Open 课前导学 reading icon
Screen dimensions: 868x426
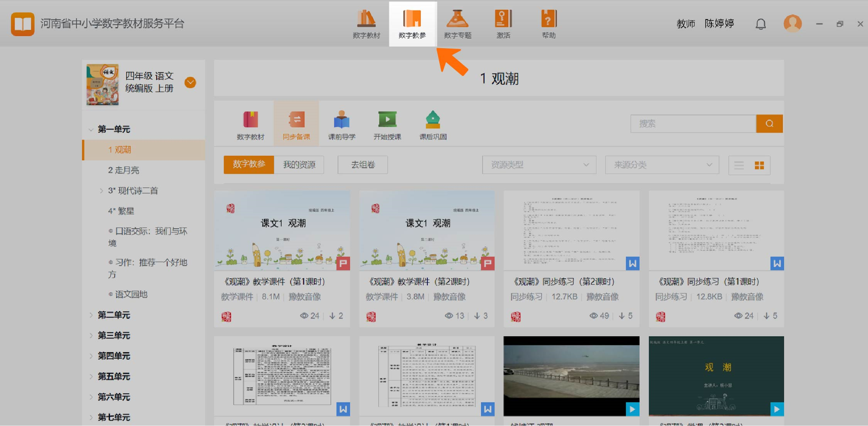[341, 120]
